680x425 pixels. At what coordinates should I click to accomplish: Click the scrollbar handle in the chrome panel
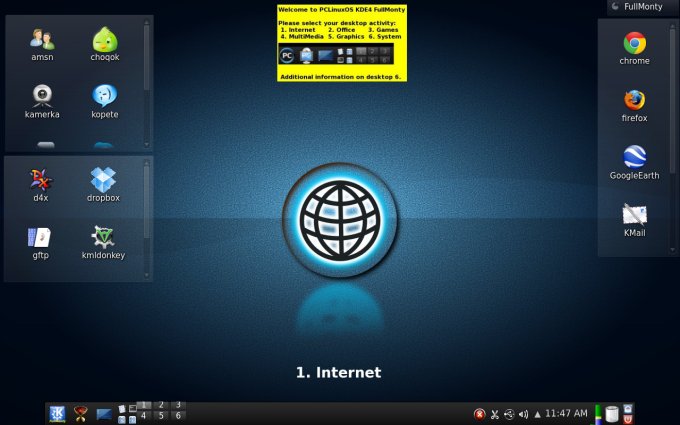click(x=673, y=101)
